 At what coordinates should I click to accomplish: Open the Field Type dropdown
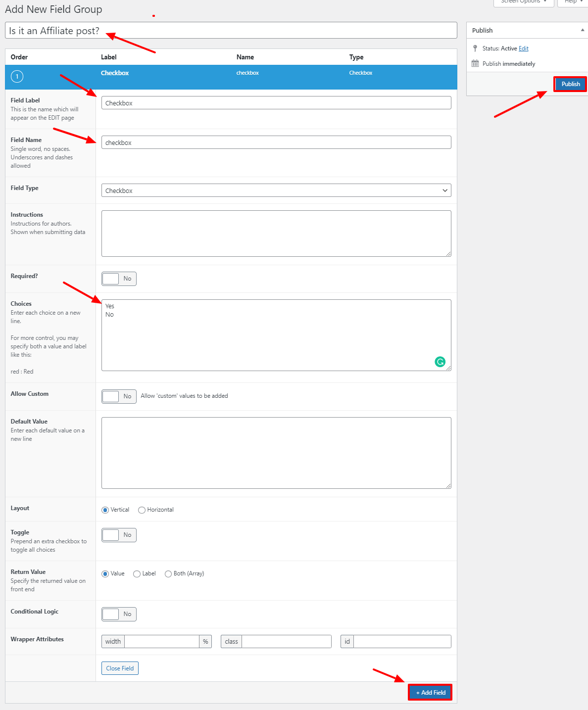[276, 190]
